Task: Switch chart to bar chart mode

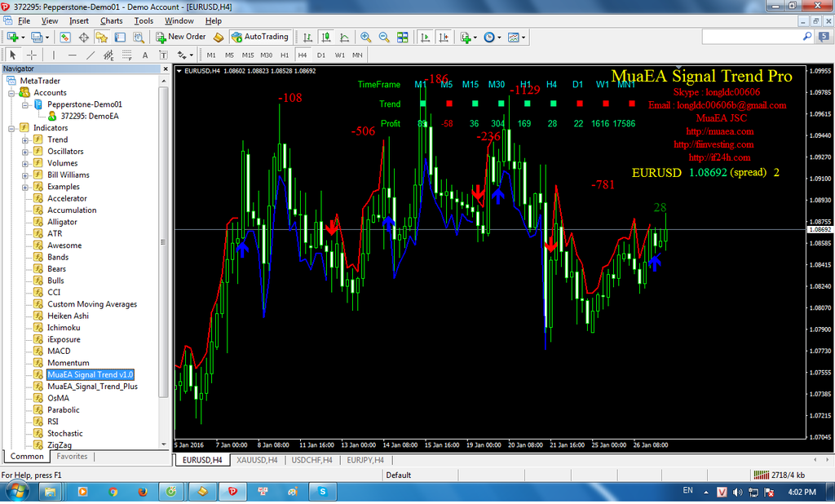Action: coord(307,37)
